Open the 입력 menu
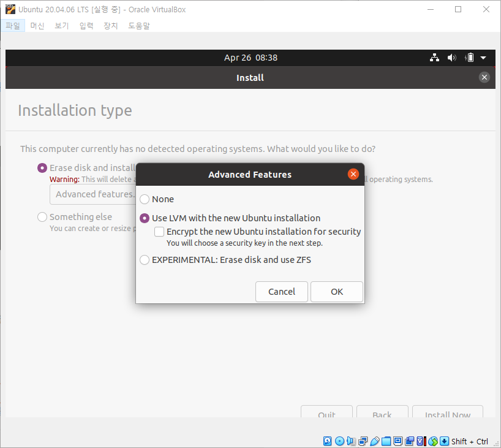501x448 pixels. point(86,26)
